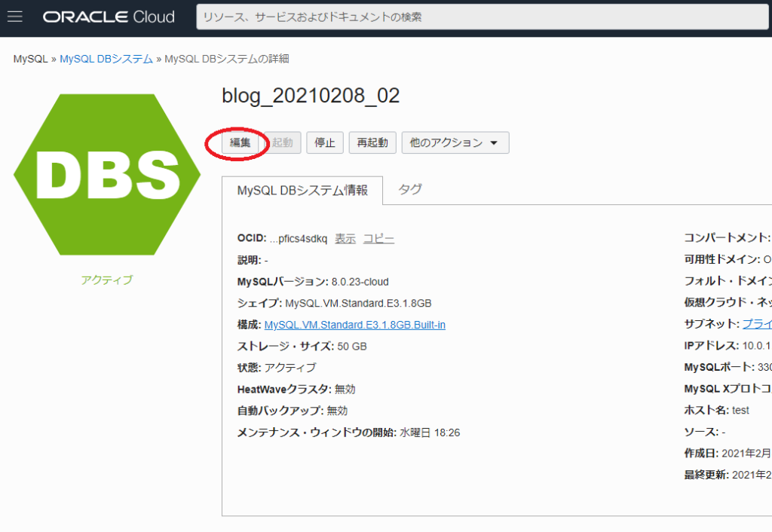The width and height of the screenshot is (772, 532).
Task: Click the 編集 (Edit) button
Action: 240,142
